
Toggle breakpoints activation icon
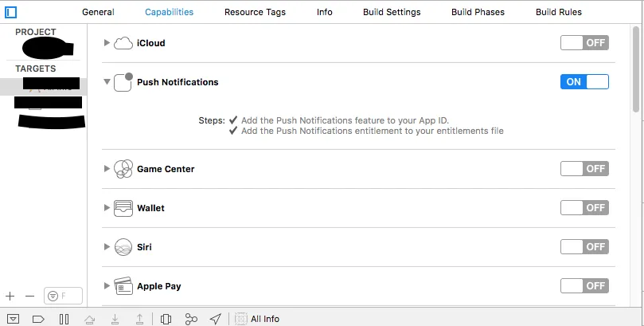coord(38,319)
